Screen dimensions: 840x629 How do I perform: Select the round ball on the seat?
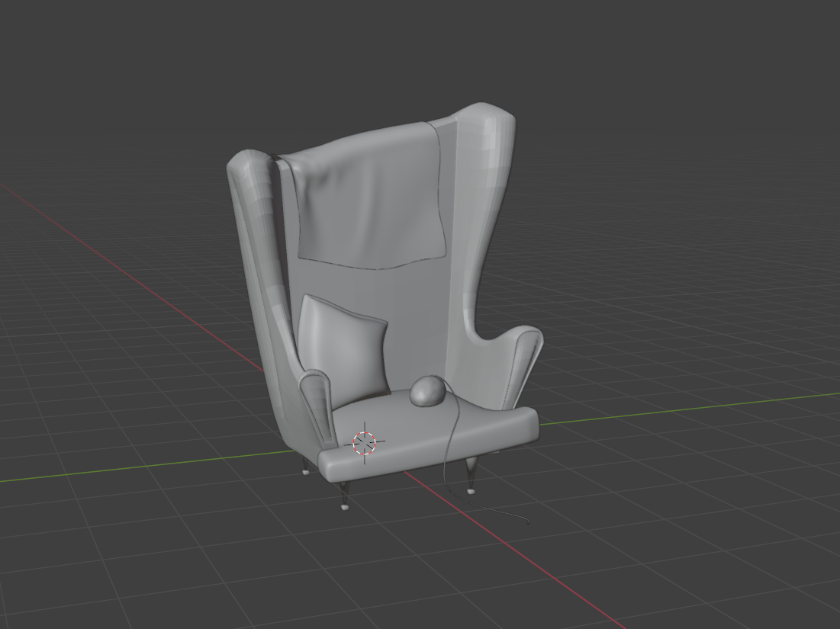tap(427, 391)
